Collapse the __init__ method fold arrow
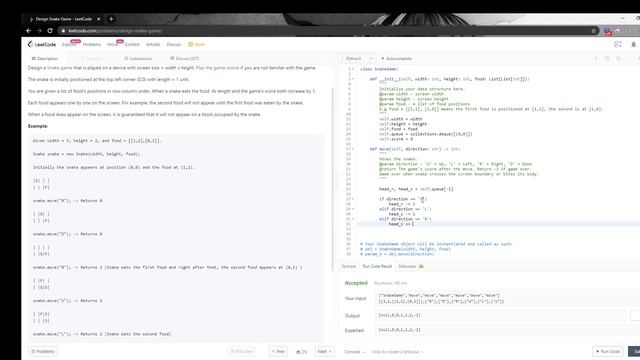The height and width of the screenshot is (360, 640). pos(353,79)
